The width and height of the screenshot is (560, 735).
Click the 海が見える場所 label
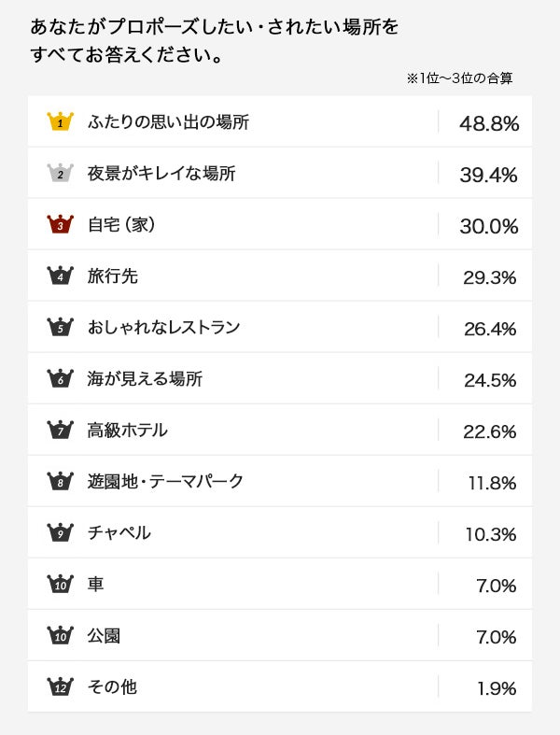(x=145, y=378)
